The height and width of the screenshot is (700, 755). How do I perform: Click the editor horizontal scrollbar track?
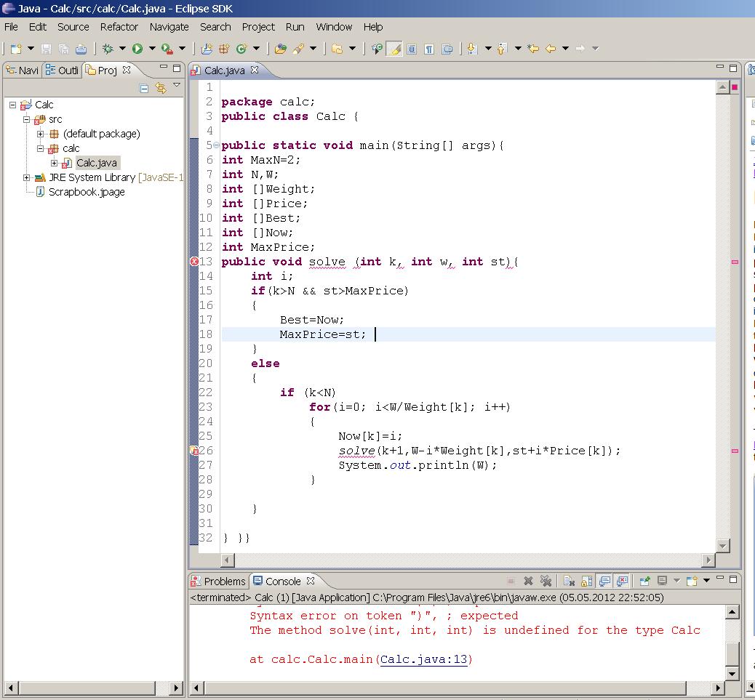pyautogui.click(x=466, y=560)
